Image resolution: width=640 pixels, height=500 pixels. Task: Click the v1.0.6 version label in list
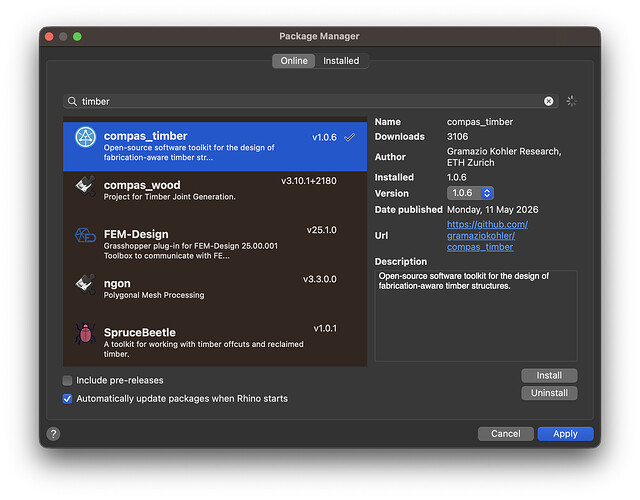[x=324, y=138]
